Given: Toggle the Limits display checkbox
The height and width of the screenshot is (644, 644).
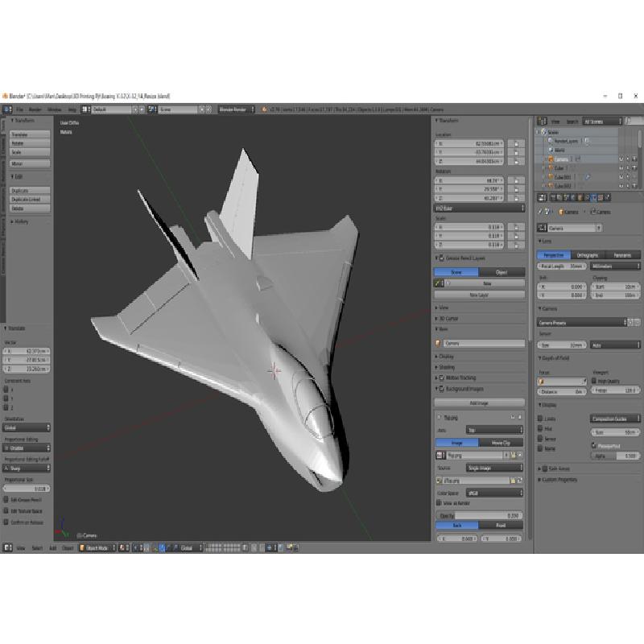Looking at the screenshot, I should (x=540, y=419).
